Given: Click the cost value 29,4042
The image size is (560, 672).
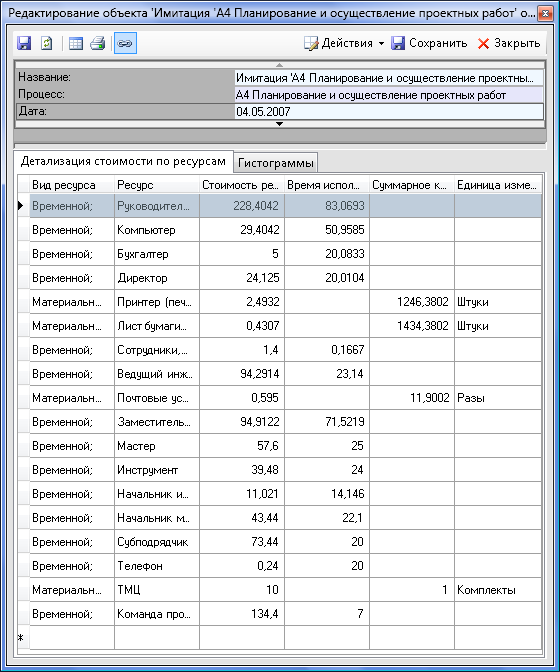Looking at the screenshot, I should point(242,230).
